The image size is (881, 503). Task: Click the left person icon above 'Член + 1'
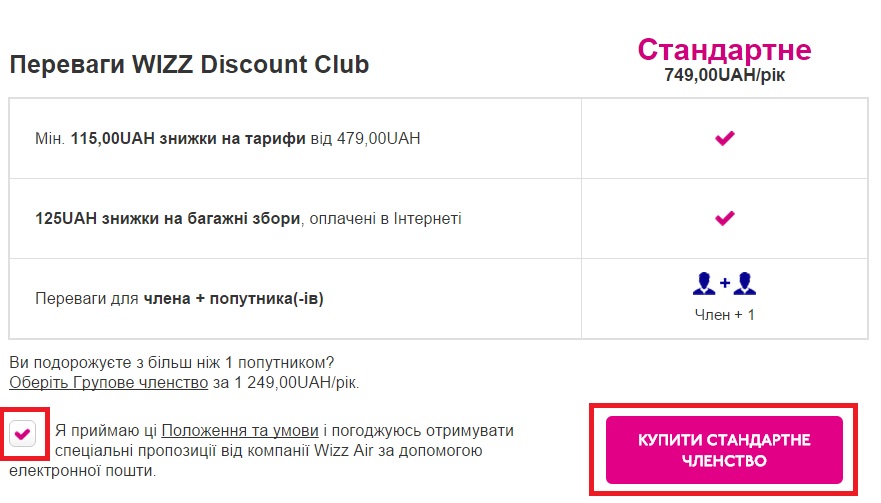(704, 285)
